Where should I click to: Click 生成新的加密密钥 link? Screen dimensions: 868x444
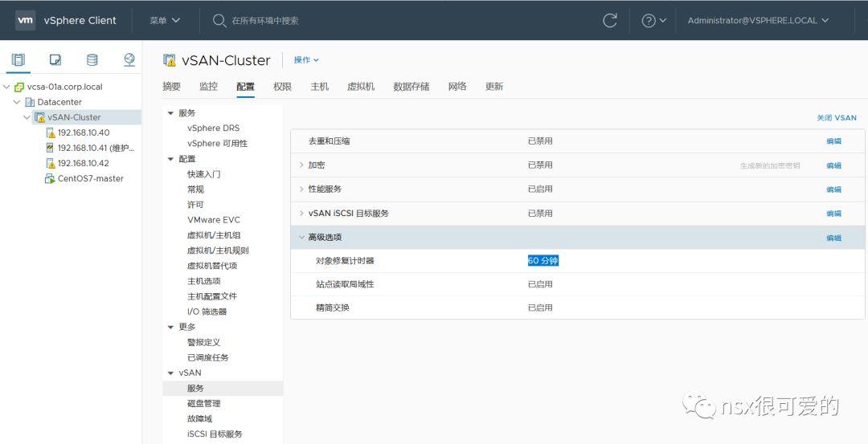(770, 165)
